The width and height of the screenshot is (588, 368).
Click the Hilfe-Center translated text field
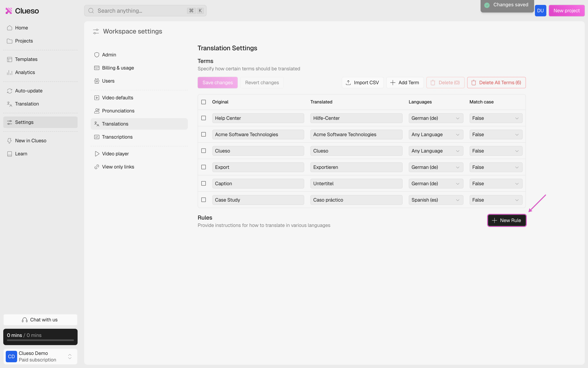click(356, 118)
